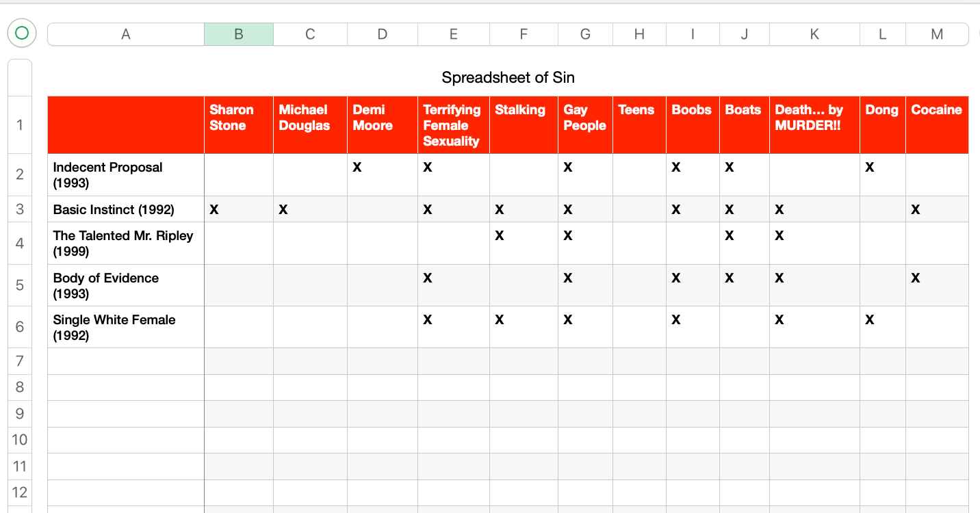
Task: Select column F header
Action: coord(524,34)
